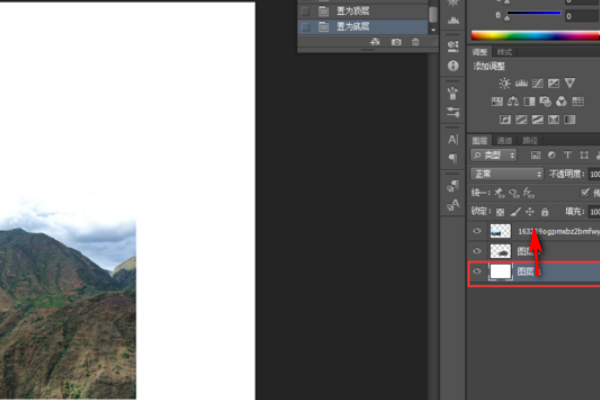This screenshot has width=600, height=400.
Task: Add adjustment with the X-box Selective Color icon
Action: point(553,120)
